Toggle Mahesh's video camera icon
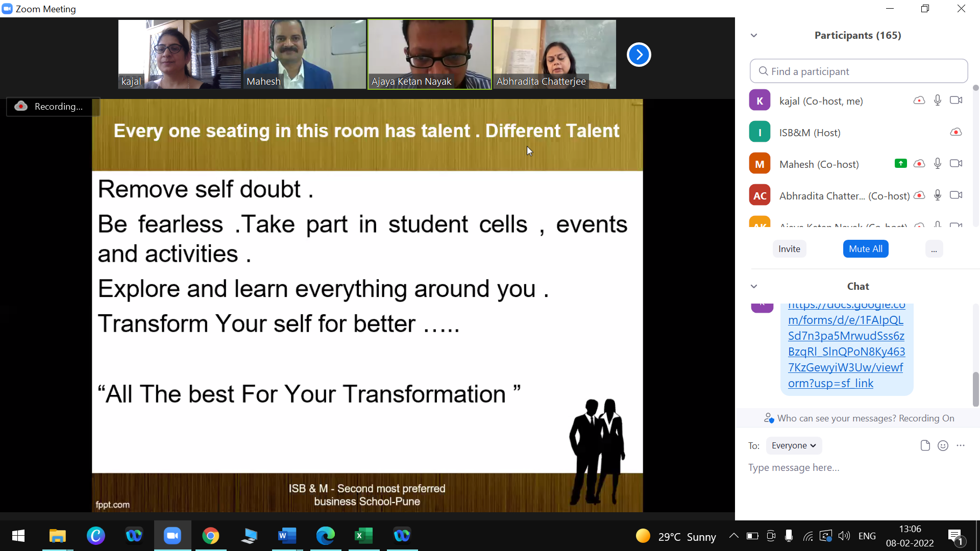This screenshot has width=980, height=551. (955, 164)
